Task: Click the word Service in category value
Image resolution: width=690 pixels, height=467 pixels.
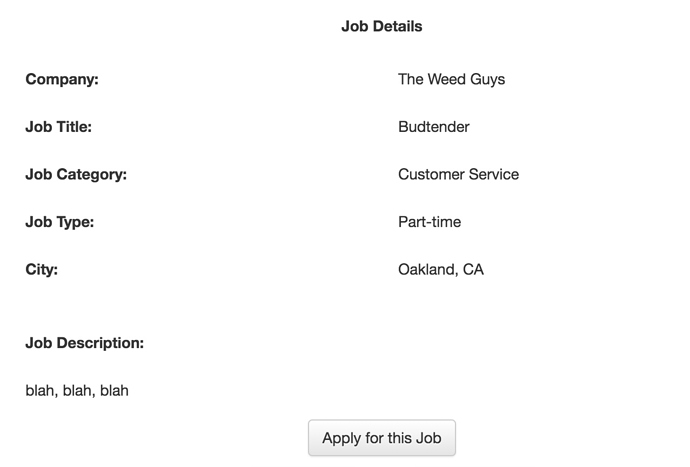Action: tap(493, 174)
